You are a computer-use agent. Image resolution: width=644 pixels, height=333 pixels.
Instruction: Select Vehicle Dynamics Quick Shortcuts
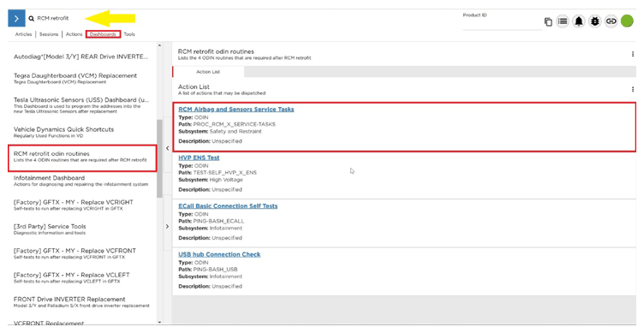click(x=63, y=132)
